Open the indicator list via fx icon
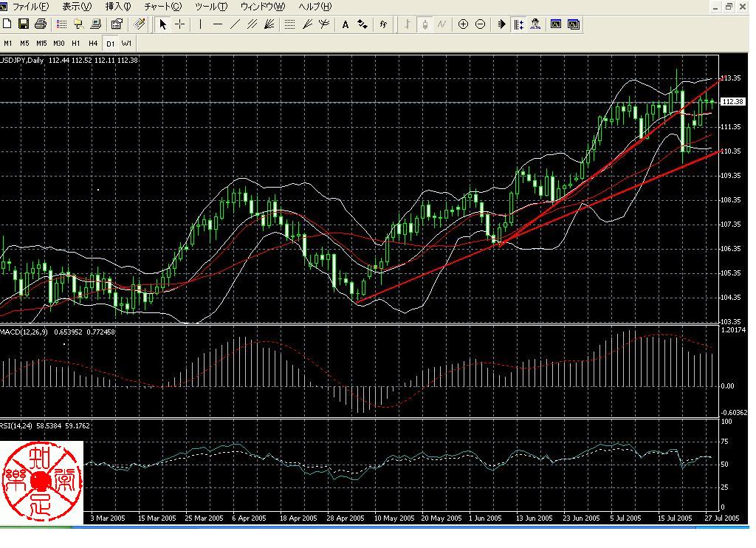This screenshot has height=548, width=756. click(383, 24)
